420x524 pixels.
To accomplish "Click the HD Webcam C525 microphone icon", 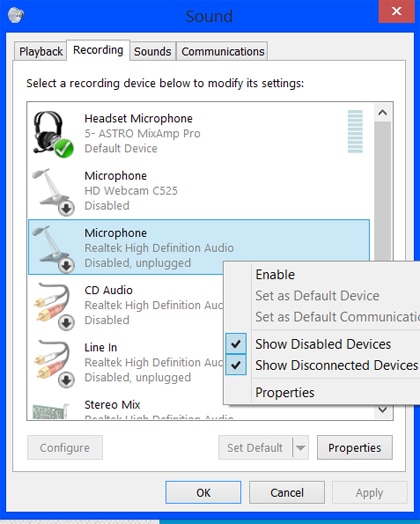I will point(53,191).
